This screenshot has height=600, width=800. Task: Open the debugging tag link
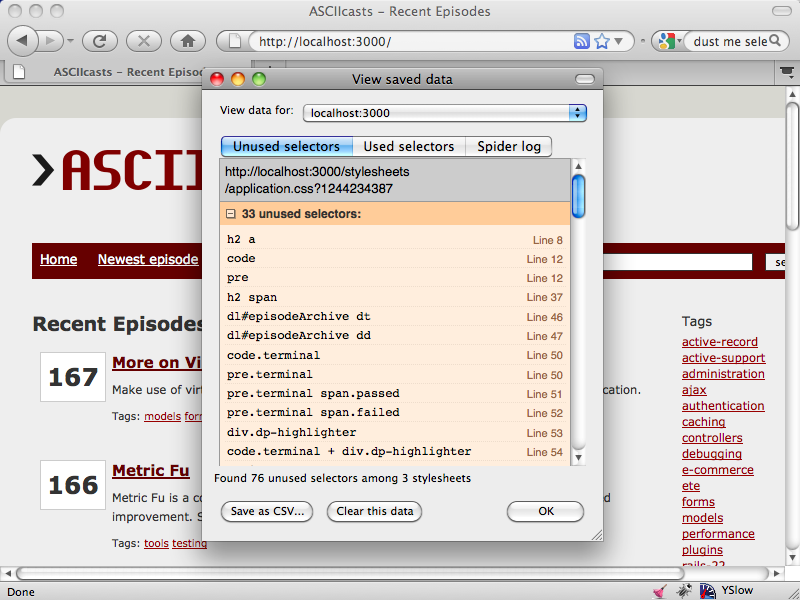(712, 454)
